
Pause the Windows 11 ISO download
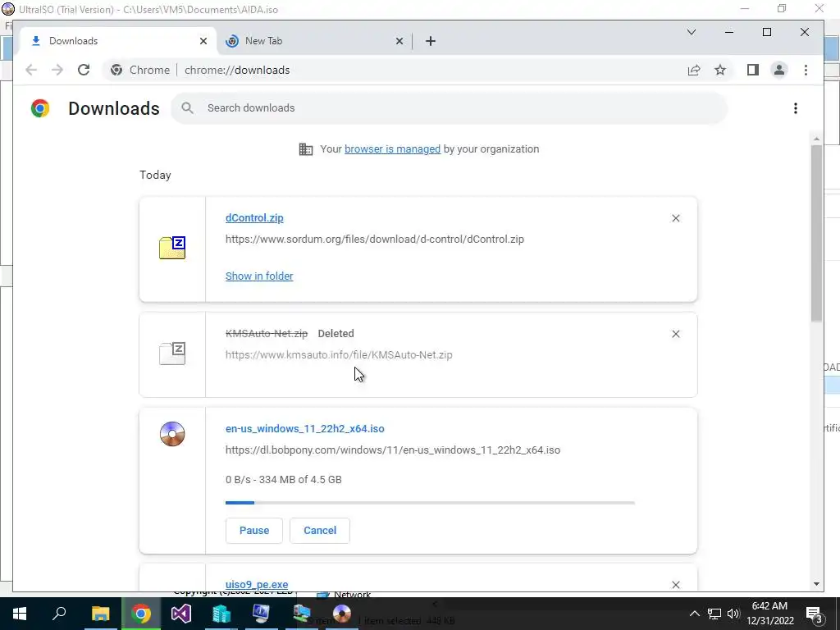pos(254,531)
